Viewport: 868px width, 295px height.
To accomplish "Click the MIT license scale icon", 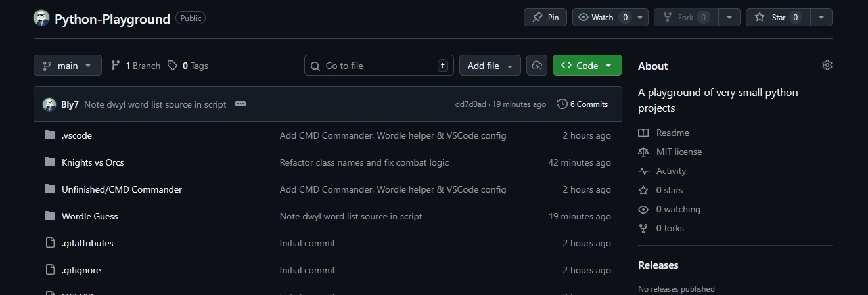I will pos(643,152).
